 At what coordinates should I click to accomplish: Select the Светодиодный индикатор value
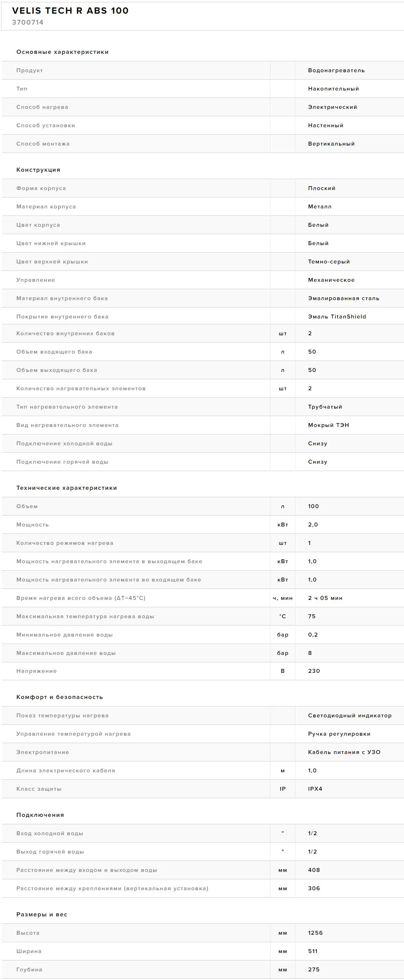click(349, 715)
